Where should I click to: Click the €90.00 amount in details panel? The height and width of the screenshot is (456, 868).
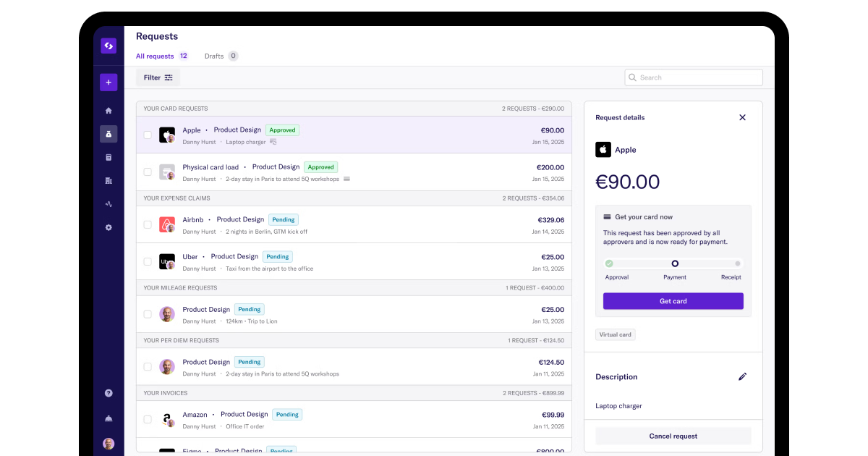click(628, 182)
